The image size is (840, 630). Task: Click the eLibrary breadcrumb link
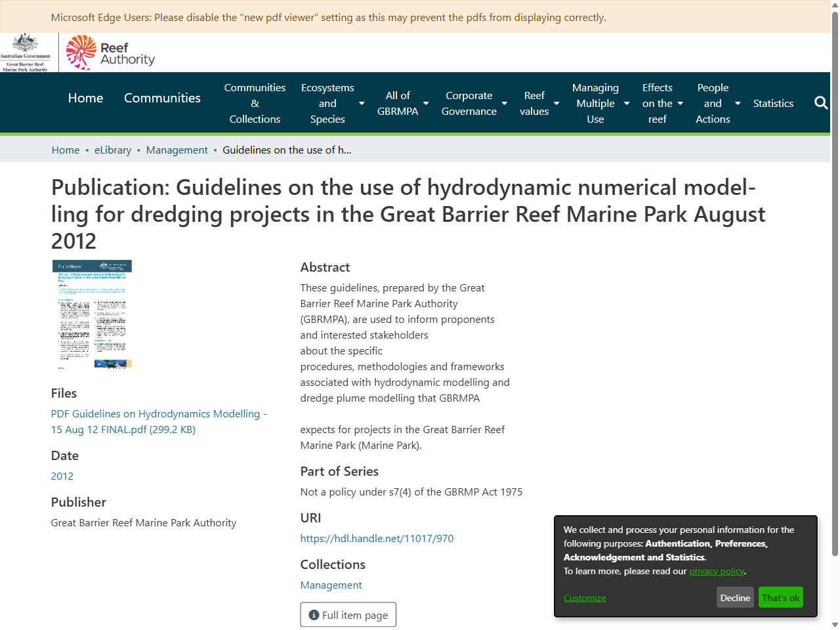(x=112, y=150)
